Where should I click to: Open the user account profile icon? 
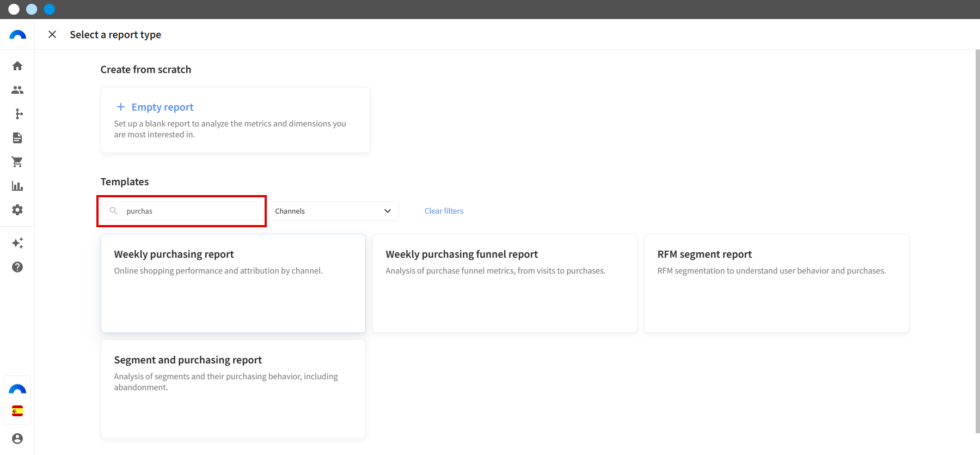click(17, 439)
